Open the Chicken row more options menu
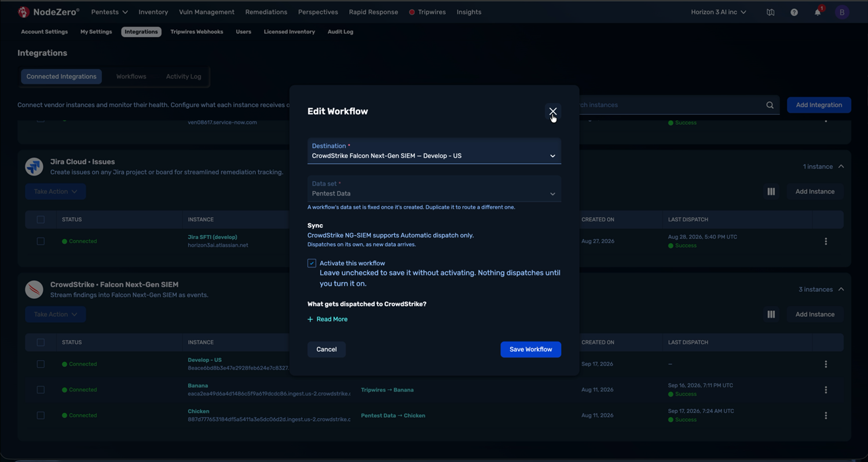The width and height of the screenshot is (868, 462). coord(826,415)
